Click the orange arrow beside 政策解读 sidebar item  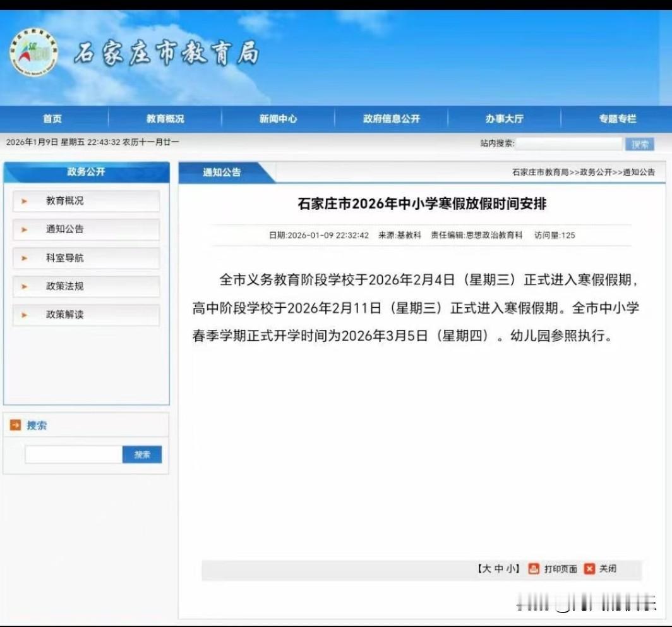tap(24, 315)
